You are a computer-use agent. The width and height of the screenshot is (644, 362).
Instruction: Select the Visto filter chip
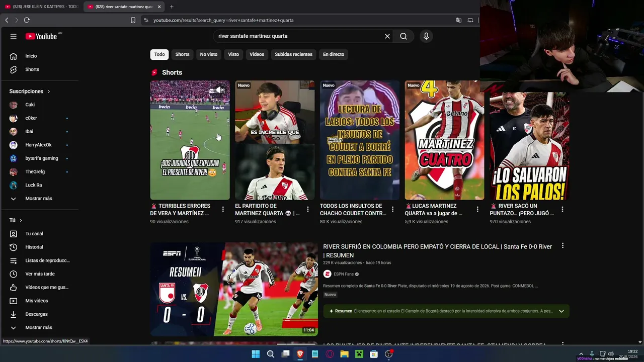tap(233, 54)
